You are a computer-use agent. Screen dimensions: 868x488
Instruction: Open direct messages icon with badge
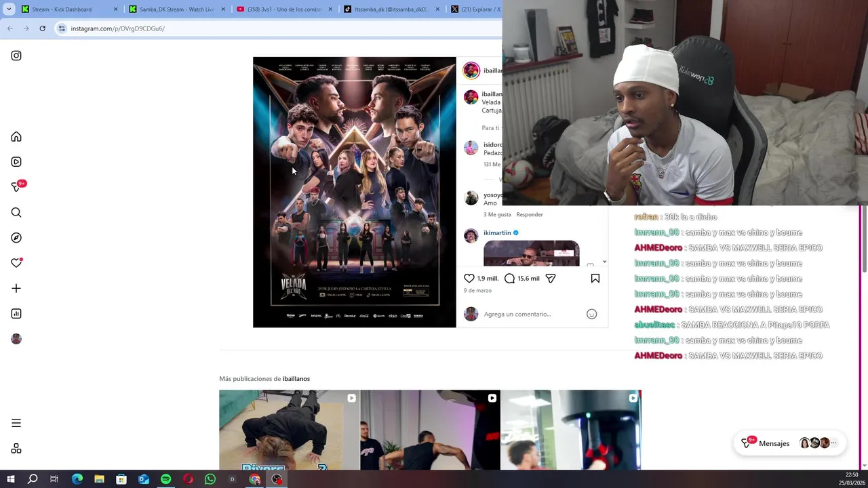coord(16,187)
